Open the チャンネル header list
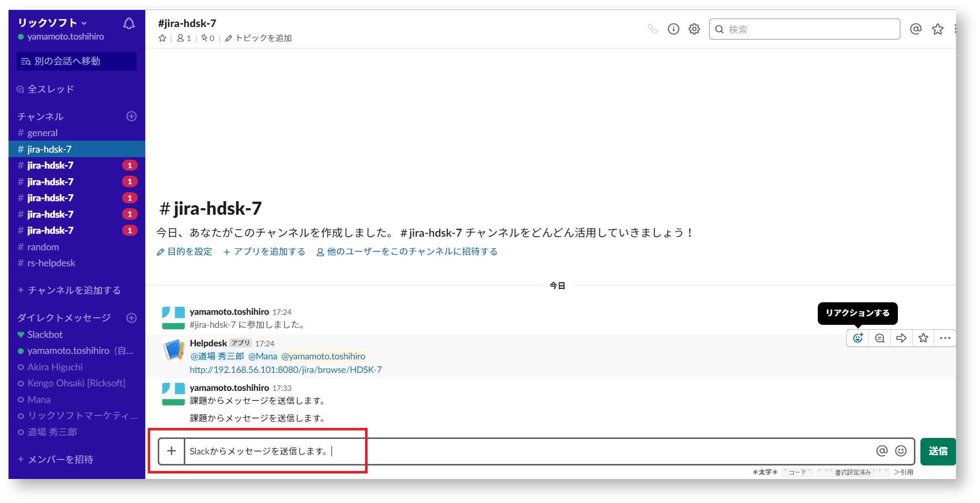Image resolution: width=980 pixels, height=503 pixels. pyautogui.click(x=41, y=117)
